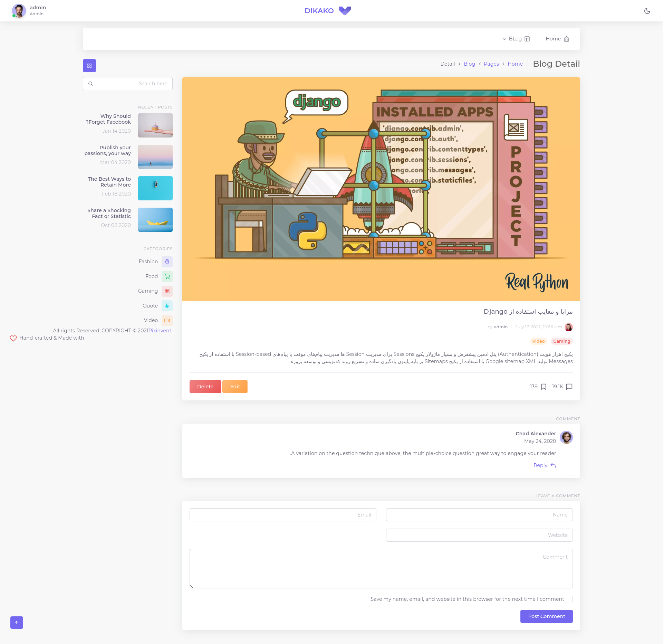Go to Pages in the breadcrumb

coord(491,64)
